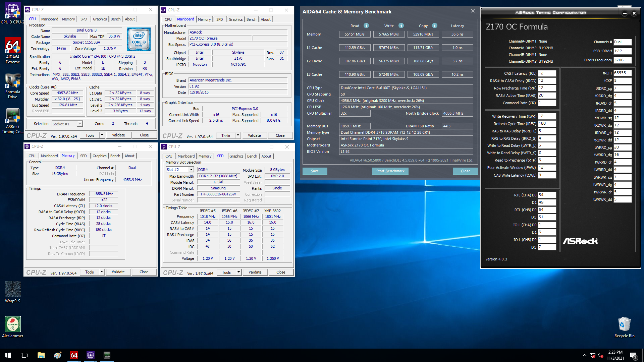Click Validate in the CPU tab window
The image size is (644, 362).
tap(118, 135)
